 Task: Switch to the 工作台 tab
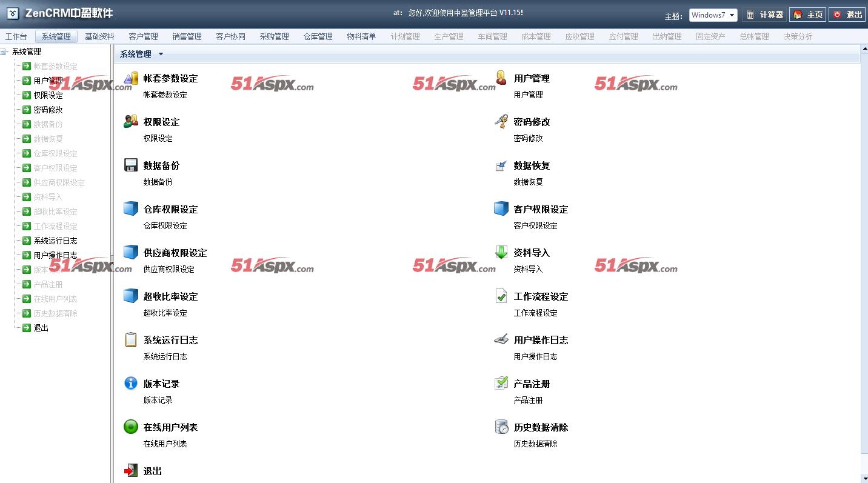16,36
